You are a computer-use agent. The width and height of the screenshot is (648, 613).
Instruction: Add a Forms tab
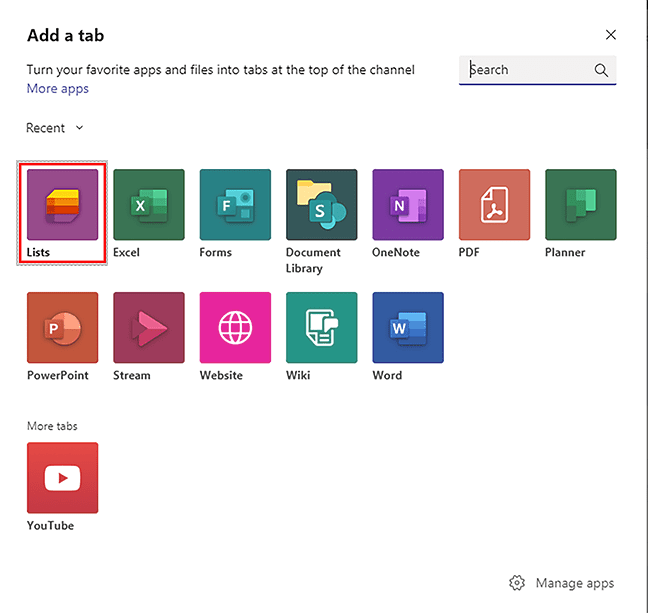click(235, 205)
